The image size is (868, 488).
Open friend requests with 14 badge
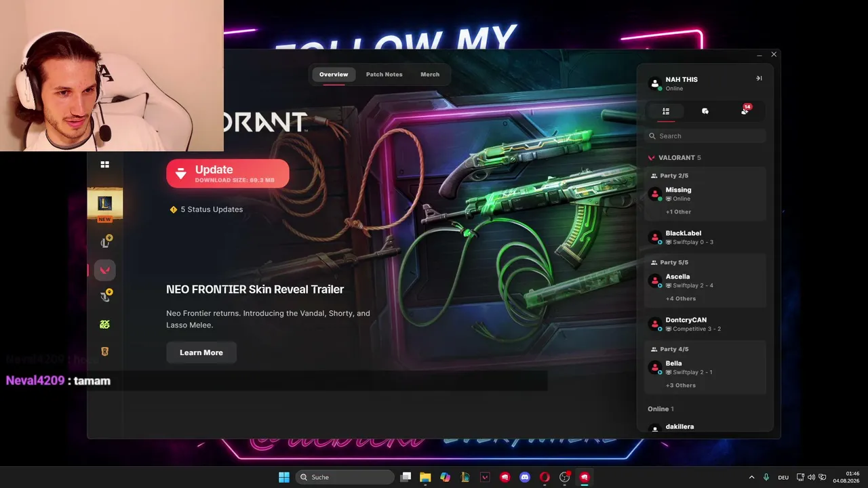[745, 110]
